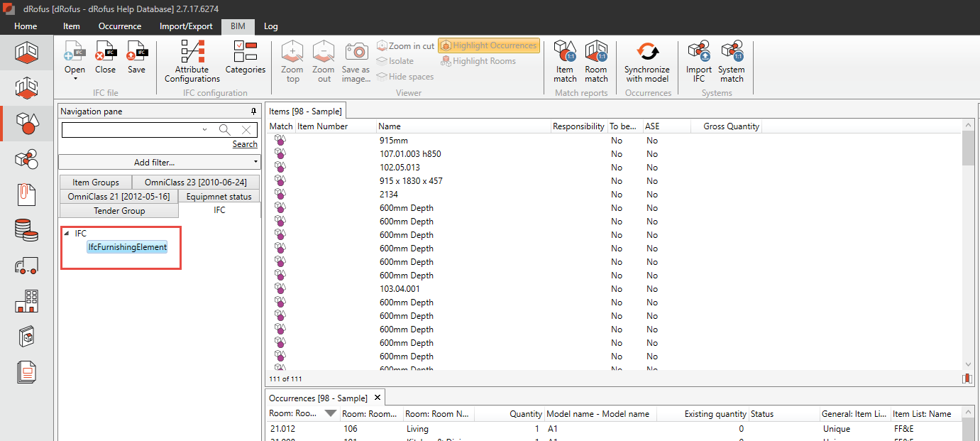Close the Occurrences [98 - Sample] tab
The height and width of the screenshot is (441, 980).
pos(378,398)
